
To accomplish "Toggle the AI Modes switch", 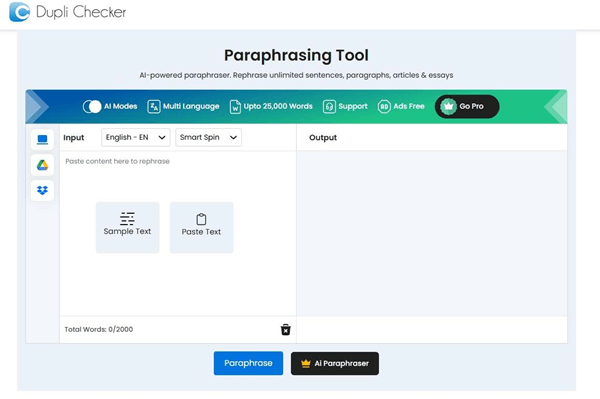I will click(x=92, y=106).
